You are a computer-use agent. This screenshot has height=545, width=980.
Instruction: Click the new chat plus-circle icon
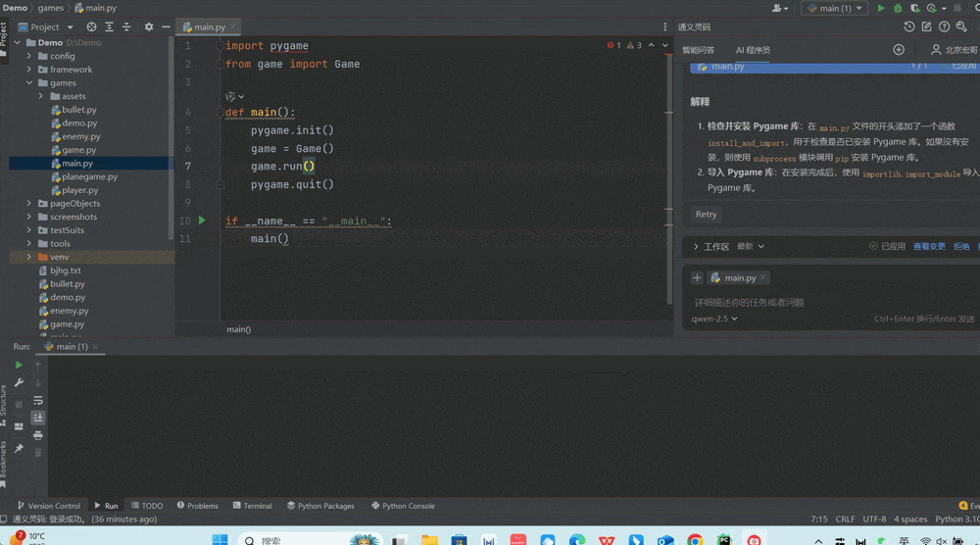899,50
